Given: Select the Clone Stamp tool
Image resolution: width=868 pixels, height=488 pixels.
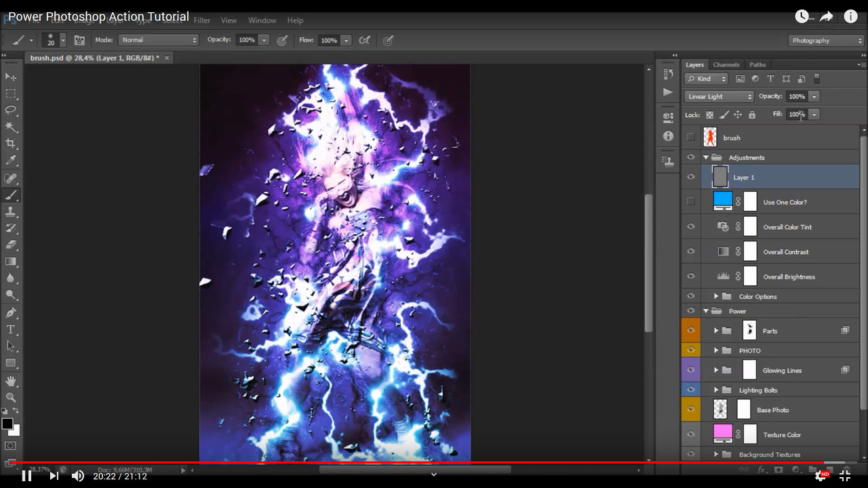Looking at the screenshot, I should [x=11, y=211].
